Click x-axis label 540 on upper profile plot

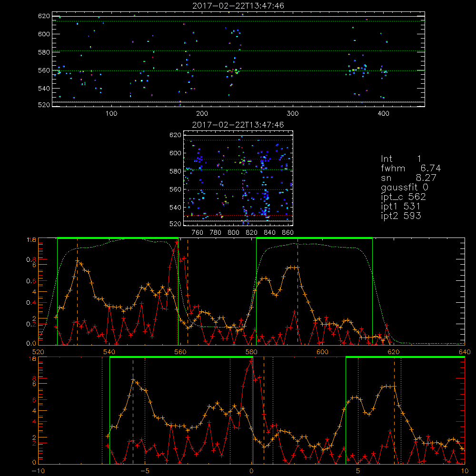pos(109,352)
